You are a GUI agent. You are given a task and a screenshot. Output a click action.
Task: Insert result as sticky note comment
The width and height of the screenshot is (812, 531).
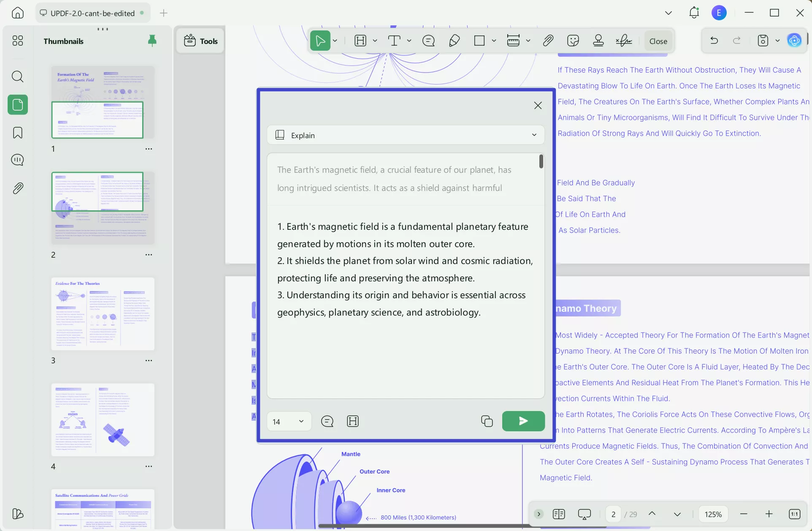click(327, 421)
